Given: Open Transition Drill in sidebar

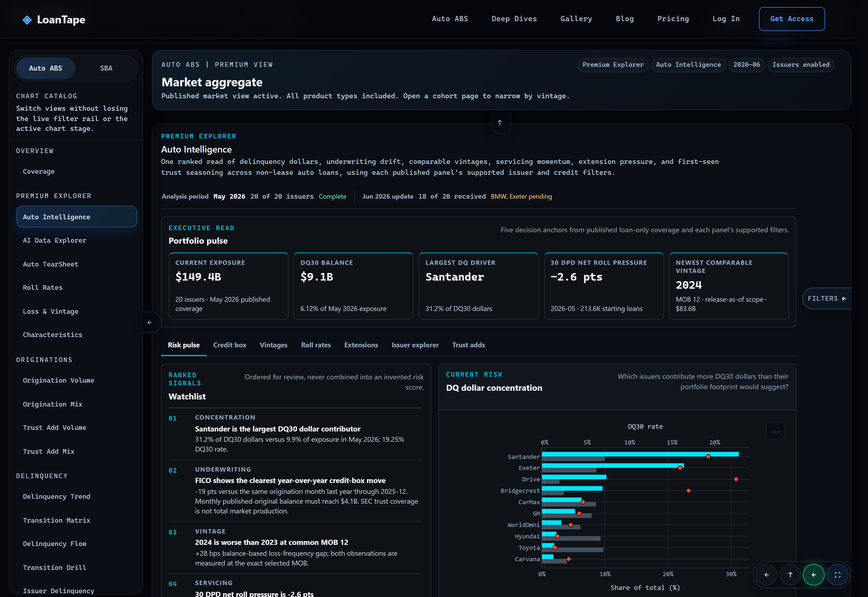Looking at the screenshot, I should (76, 568).
